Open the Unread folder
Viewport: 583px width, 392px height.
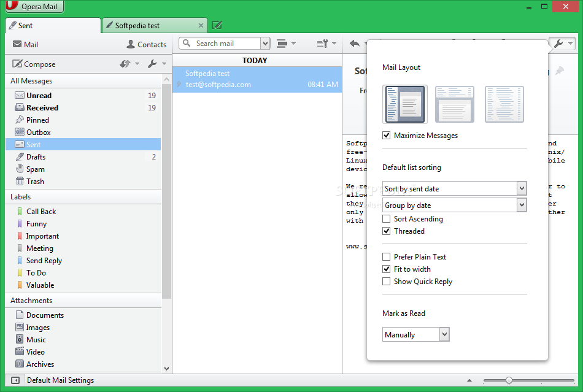click(83, 96)
